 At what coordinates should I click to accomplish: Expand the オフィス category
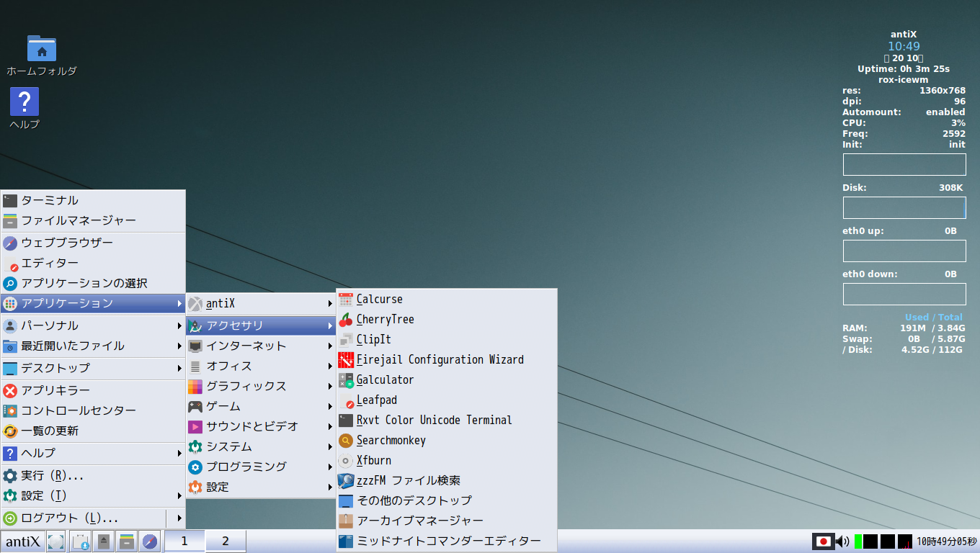point(261,366)
